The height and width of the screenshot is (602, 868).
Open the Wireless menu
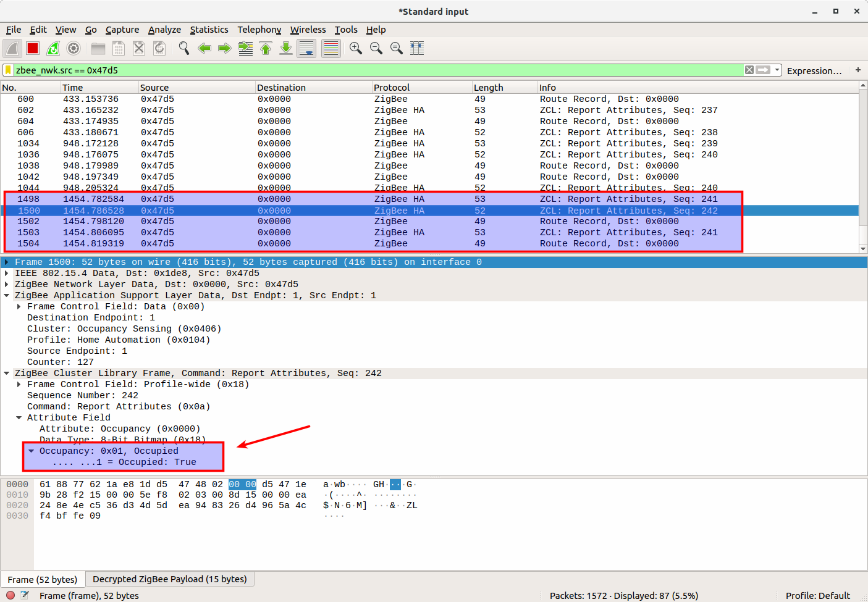308,30
